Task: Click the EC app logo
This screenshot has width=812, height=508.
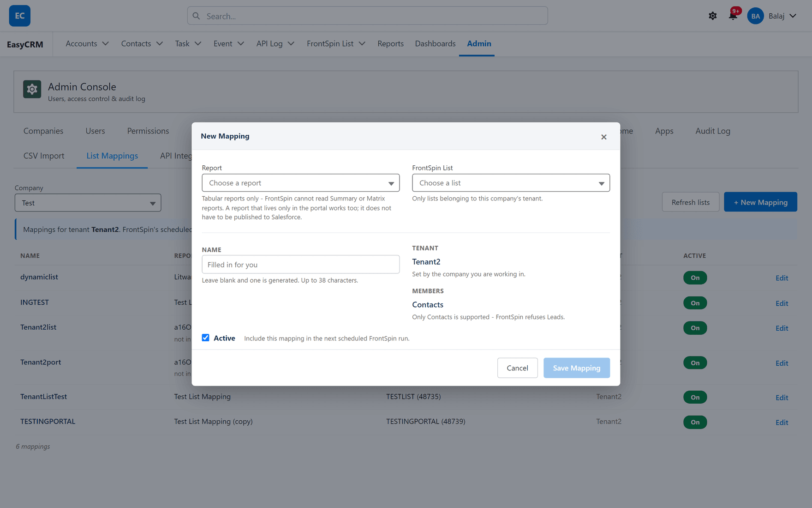Action: 20,16
